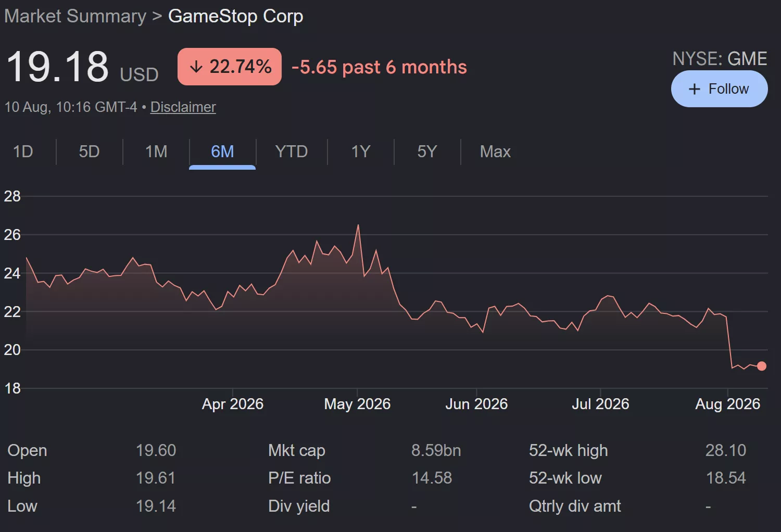781x532 pixels.
Task: Click the Open value 19.60
Action: (x=156, y=450)
